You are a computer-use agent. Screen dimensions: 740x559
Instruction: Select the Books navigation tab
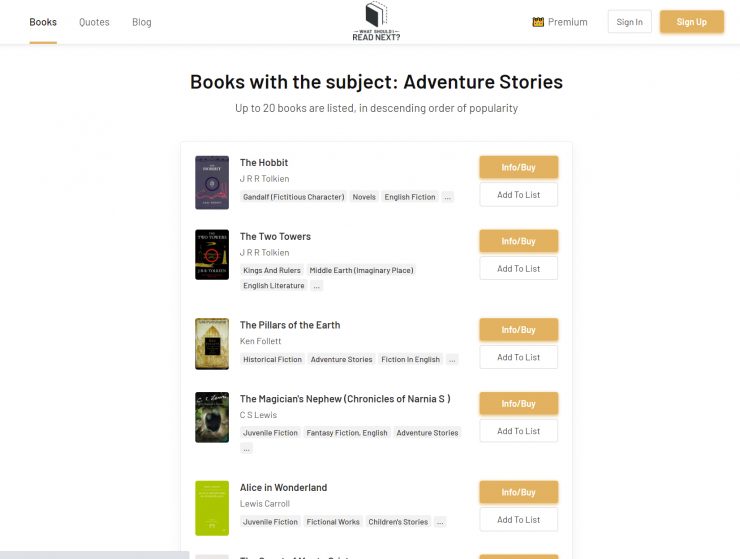[43, 22]
